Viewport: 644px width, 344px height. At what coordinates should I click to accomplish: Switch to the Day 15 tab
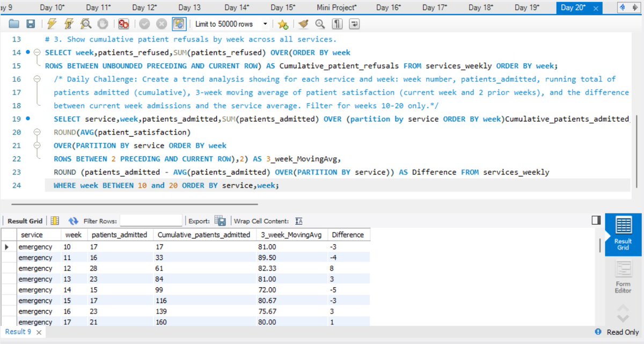pos(283,7)
